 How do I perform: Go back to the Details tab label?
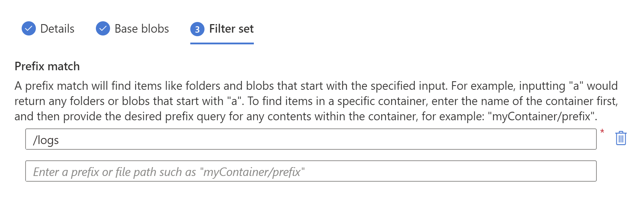coord(58,29)
